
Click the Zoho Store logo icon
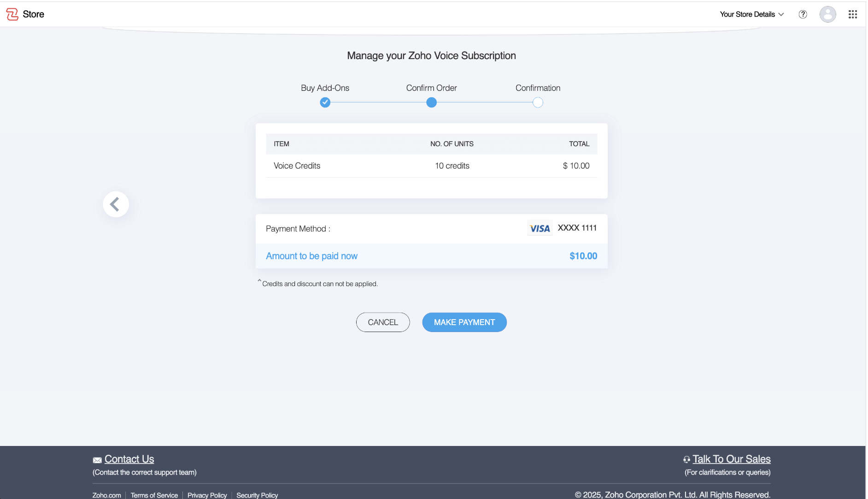click(x=12, y=14)
